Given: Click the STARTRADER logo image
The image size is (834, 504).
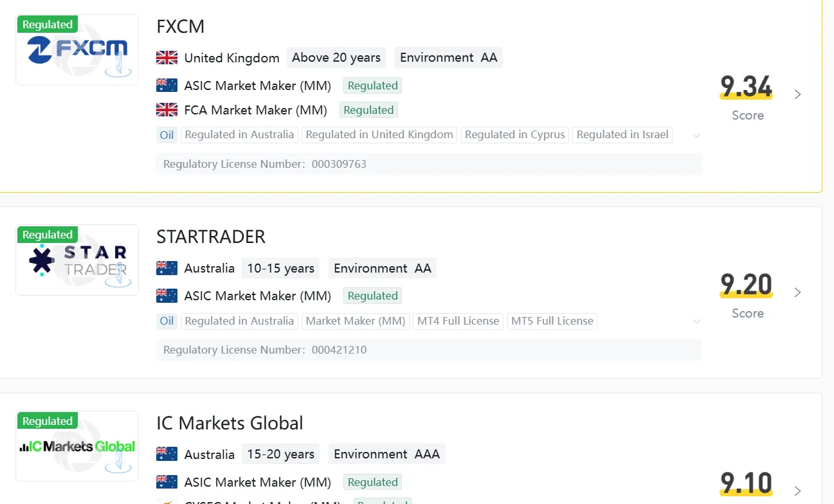Looking at the screenshot, I should 77,260.
